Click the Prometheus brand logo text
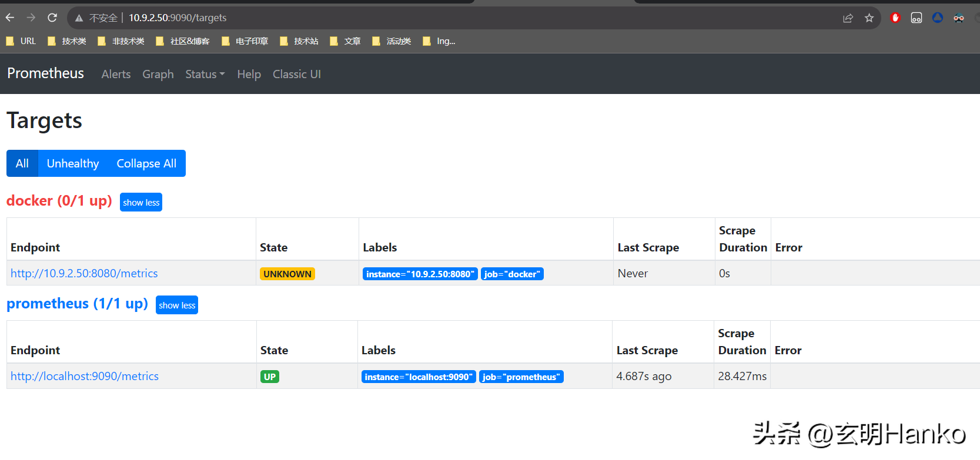 (x=46, y=73)
